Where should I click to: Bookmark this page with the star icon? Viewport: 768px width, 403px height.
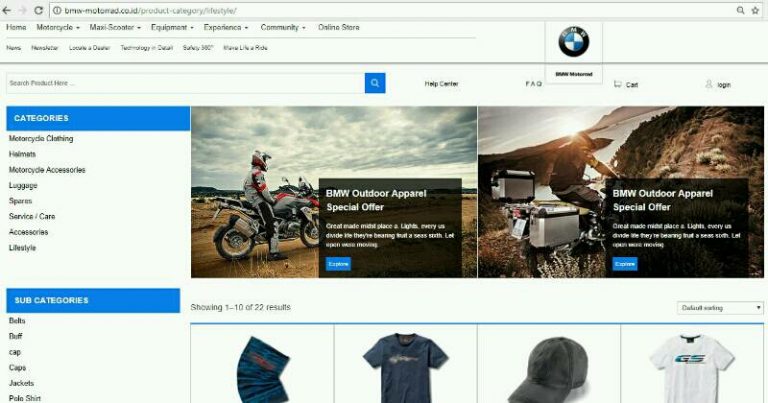point(757,10)
